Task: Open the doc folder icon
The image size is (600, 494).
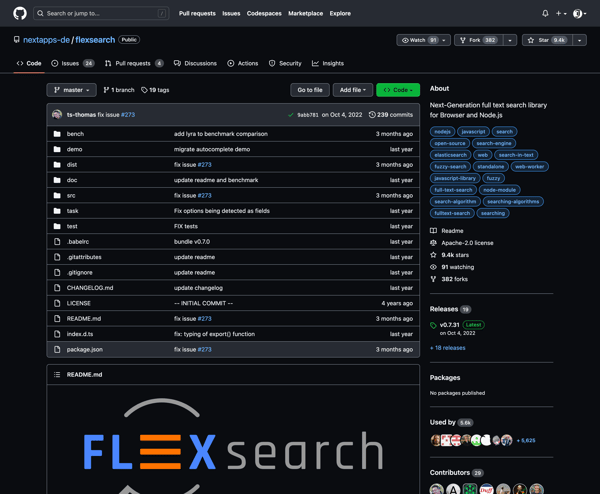Action: pyautogui.click(x=57, y=180)
